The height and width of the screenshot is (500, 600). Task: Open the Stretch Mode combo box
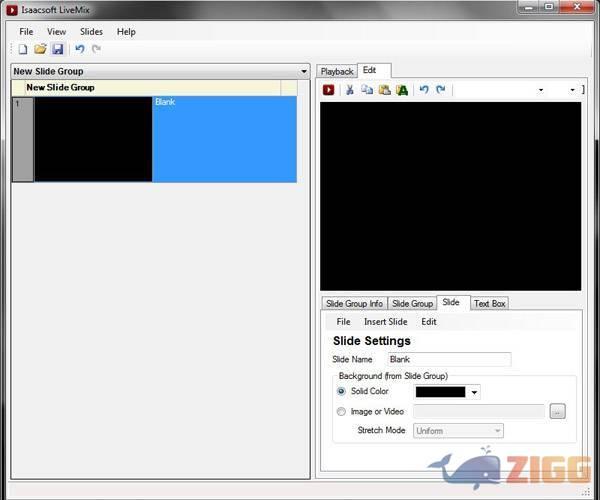[458, 431]
